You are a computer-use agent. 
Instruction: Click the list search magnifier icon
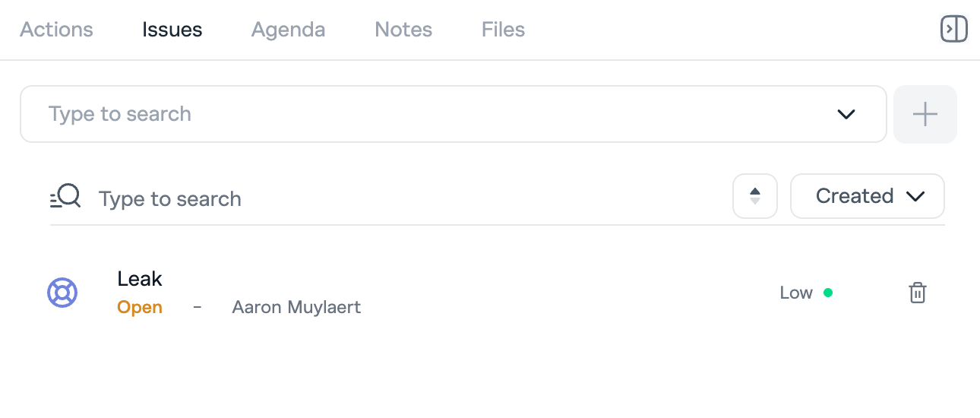[65, 197]
